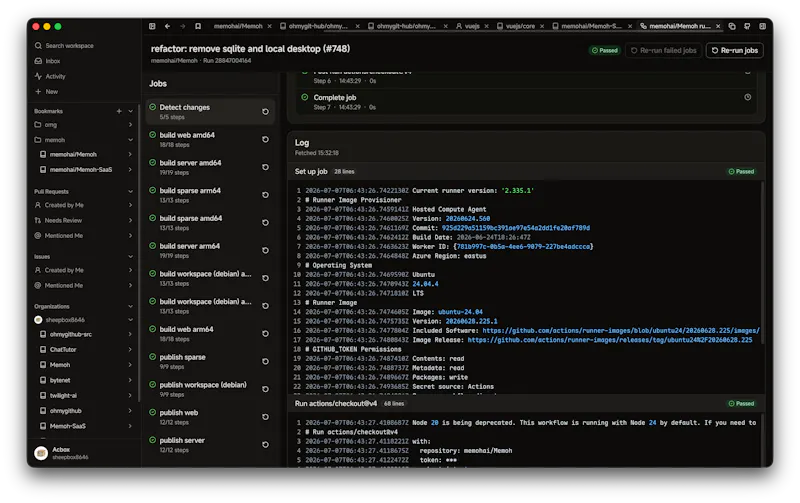
Task: Collapse the Pull Requests section
Action: click(x=131, y=192)
